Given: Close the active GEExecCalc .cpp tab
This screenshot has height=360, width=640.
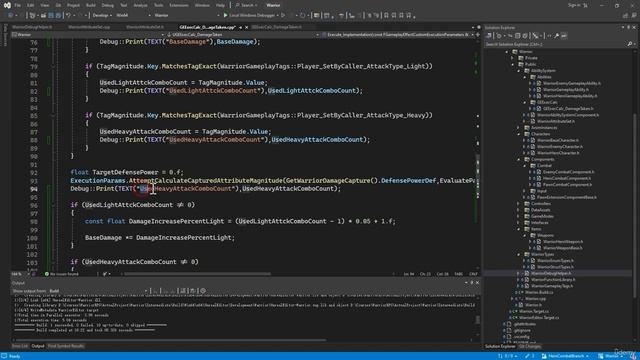Looking at the screenshot, I should [x=246, y=27].
